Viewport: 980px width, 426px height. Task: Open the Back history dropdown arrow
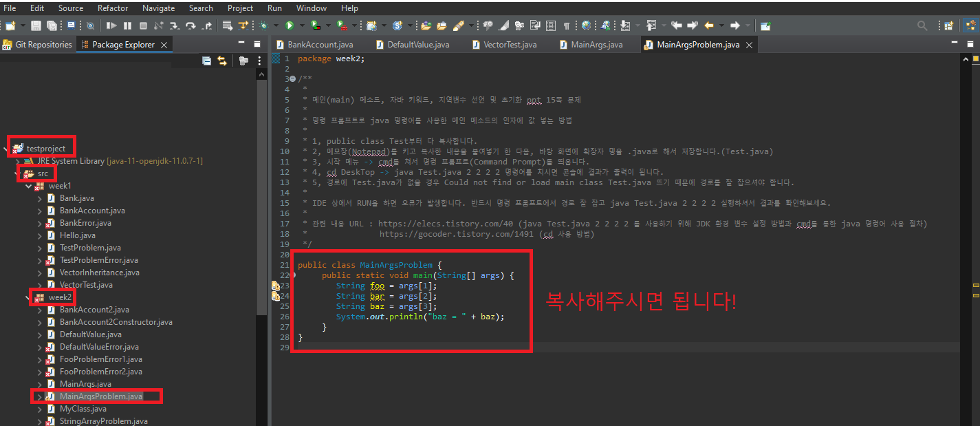tap(721, 25)
